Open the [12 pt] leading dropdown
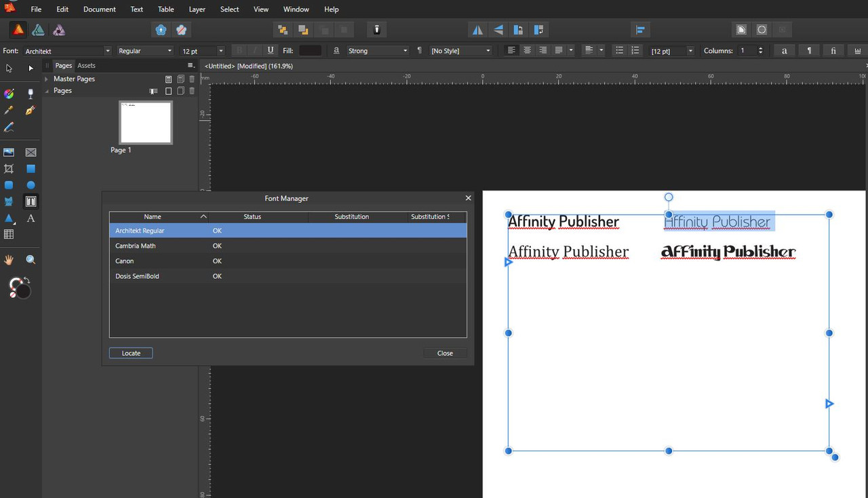Viewport: 868px width, 498px height. point(672,51)
